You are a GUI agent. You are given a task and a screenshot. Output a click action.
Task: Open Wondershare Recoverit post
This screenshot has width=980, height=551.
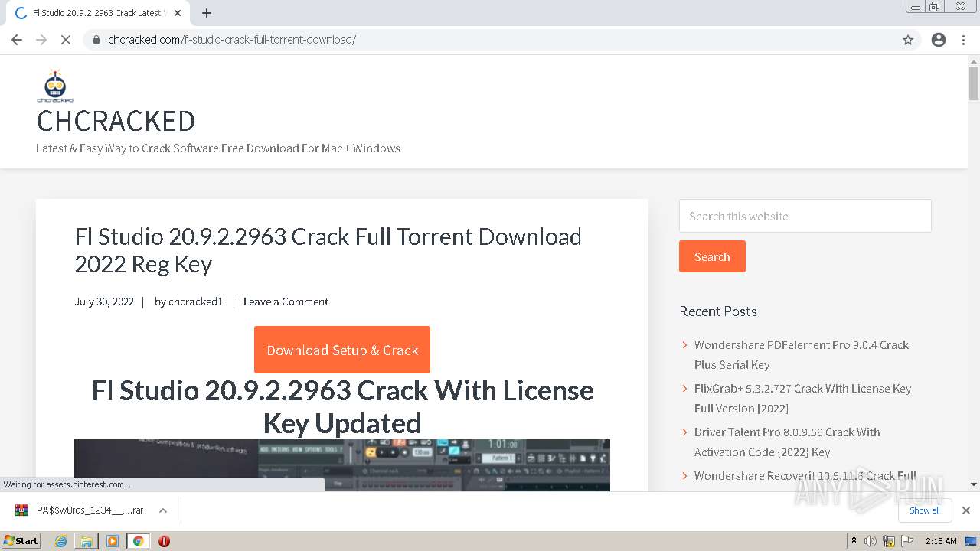click(805, 475)
